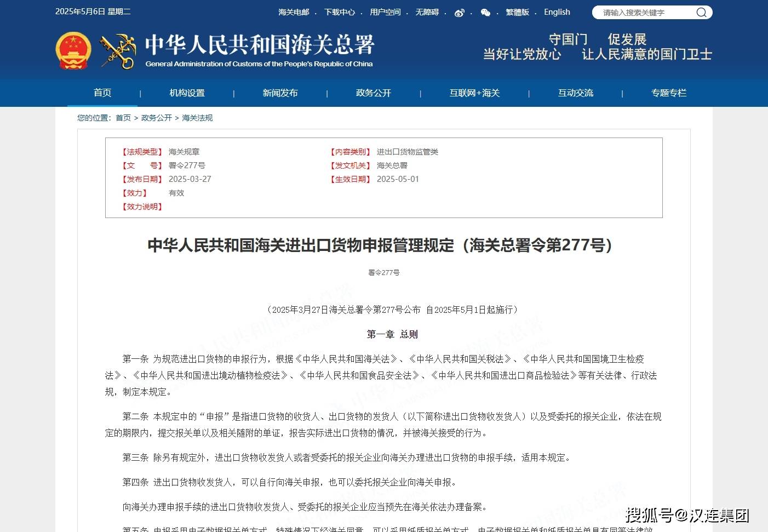Switch to English version
The height and width of the screenshot is (532, 768).
coord(557,12)
